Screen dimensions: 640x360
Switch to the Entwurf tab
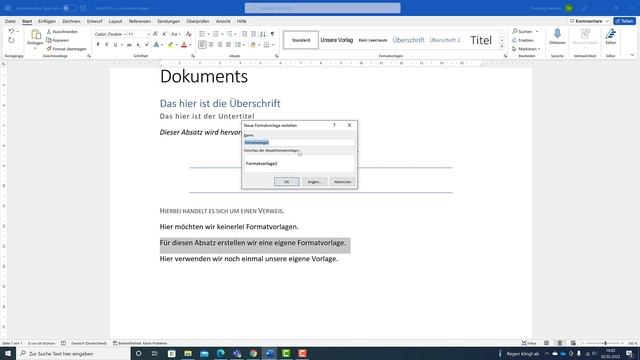coord(95,21)
